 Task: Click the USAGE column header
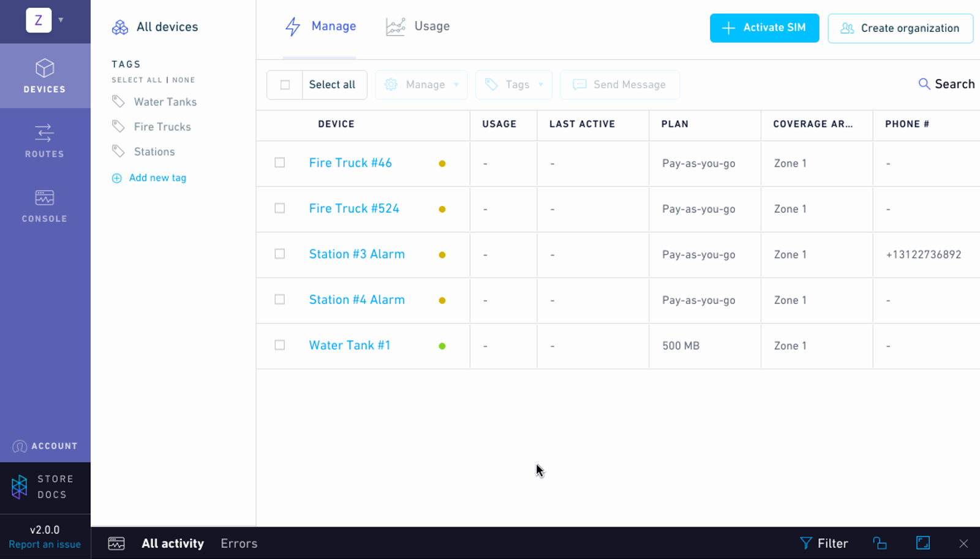499,124
